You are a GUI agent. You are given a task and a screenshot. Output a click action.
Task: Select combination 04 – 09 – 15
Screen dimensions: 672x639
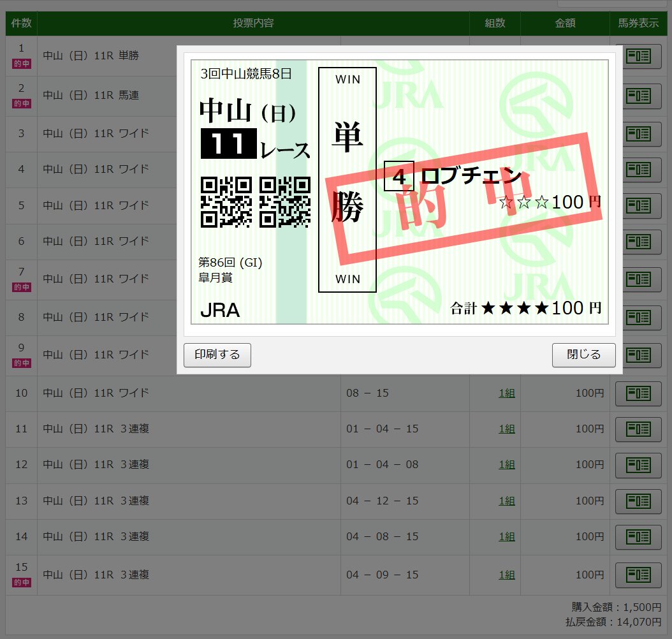pyautogui.click(x=383, y=575)
